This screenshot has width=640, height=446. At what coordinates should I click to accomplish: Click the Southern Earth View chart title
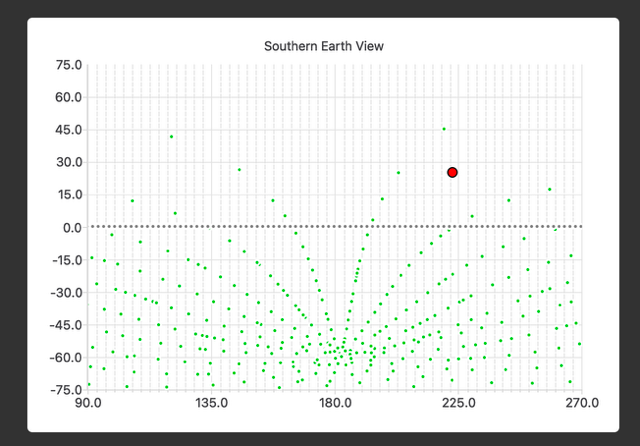coord(323,46)
